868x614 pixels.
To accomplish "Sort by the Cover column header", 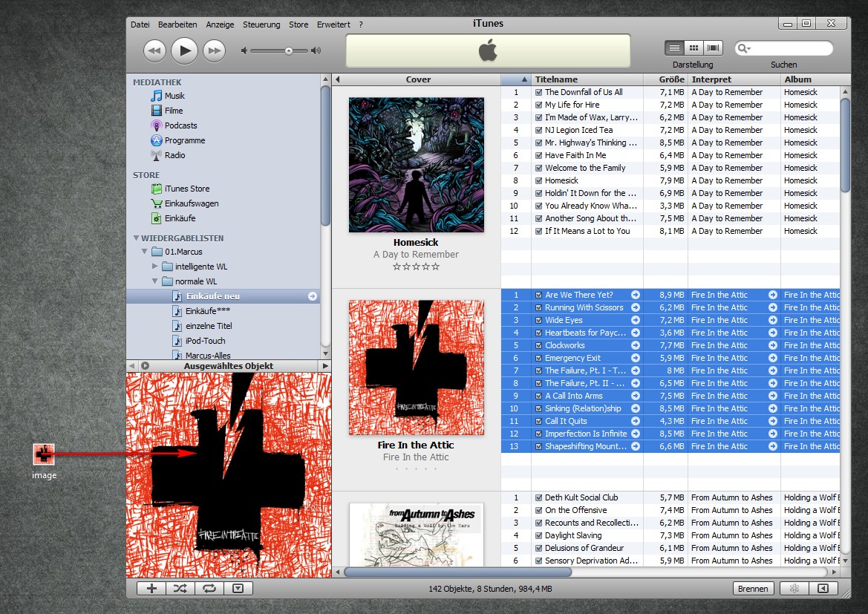I will coord(418,79).
